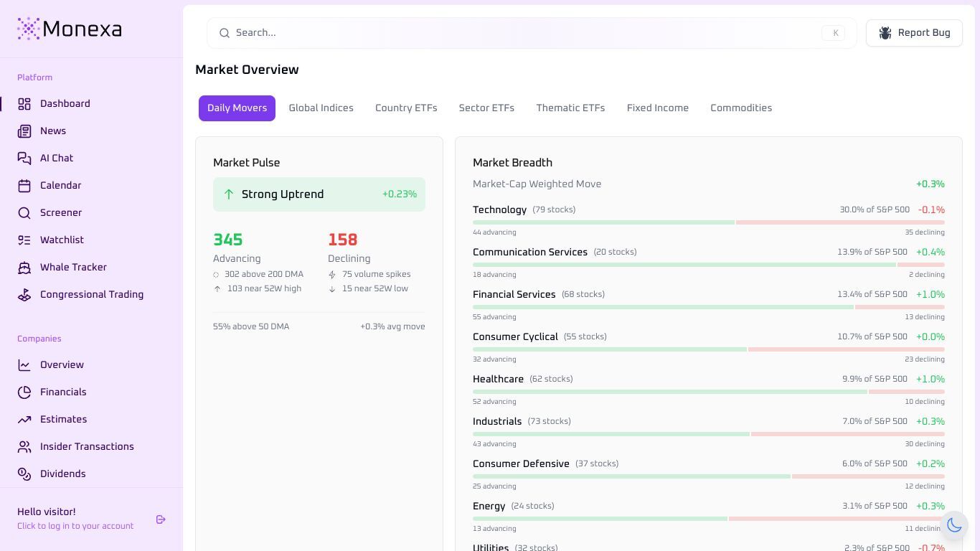The width and height of the screenshot is (980, 551).
Task: Click 'Click to log in to your account'
Action: (x=75, y=526)
